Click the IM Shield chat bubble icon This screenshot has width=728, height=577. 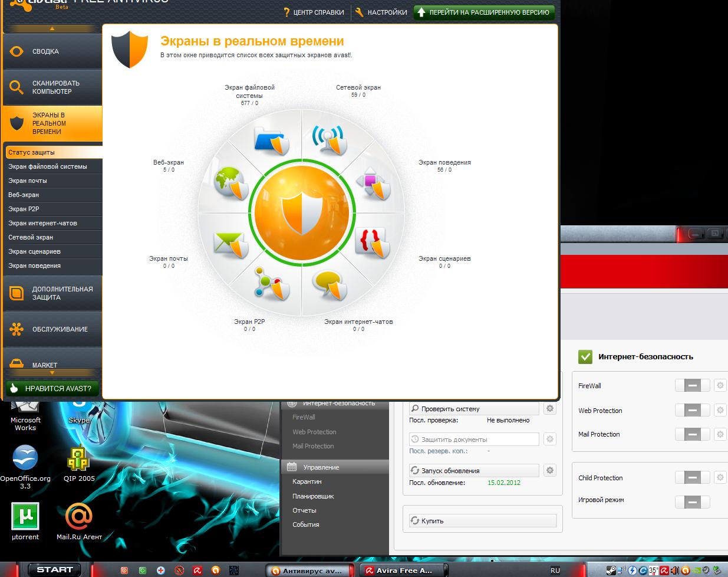pyautogui.click(x=330, y=285)
